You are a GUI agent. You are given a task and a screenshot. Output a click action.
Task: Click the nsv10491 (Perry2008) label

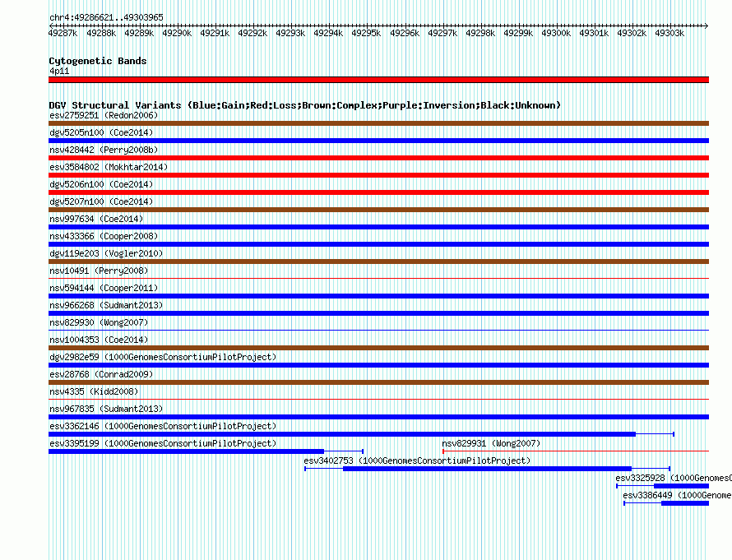click(x=99, y=271)
